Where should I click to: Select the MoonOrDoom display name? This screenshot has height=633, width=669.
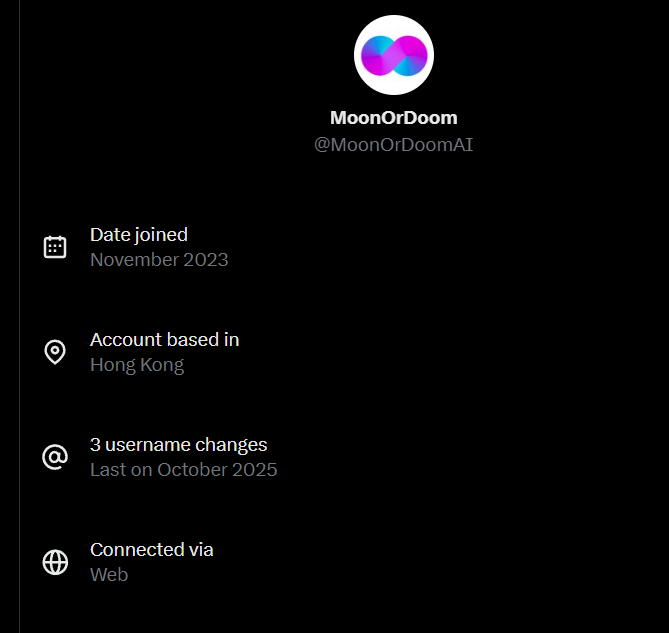click(393, 118)
